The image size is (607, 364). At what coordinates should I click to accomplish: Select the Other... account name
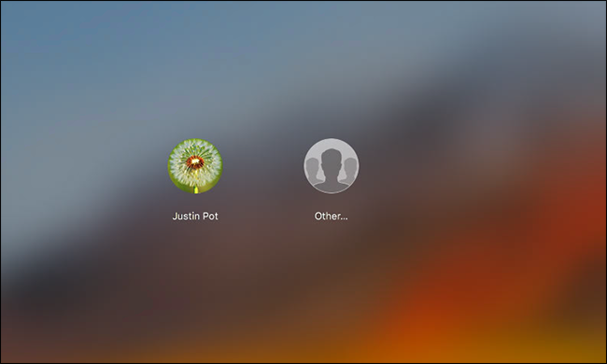331,216
